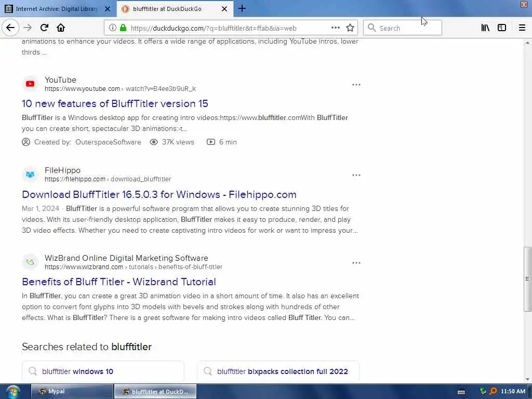This screenshot has height=399, width=532.
Task: Open the browser home page
Action: [x=61, y=28]
